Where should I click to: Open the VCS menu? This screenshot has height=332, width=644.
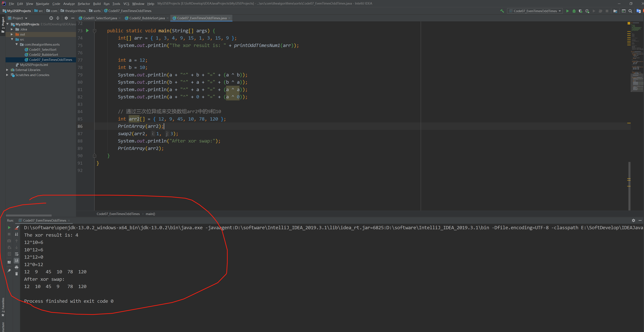pos(126,4)
